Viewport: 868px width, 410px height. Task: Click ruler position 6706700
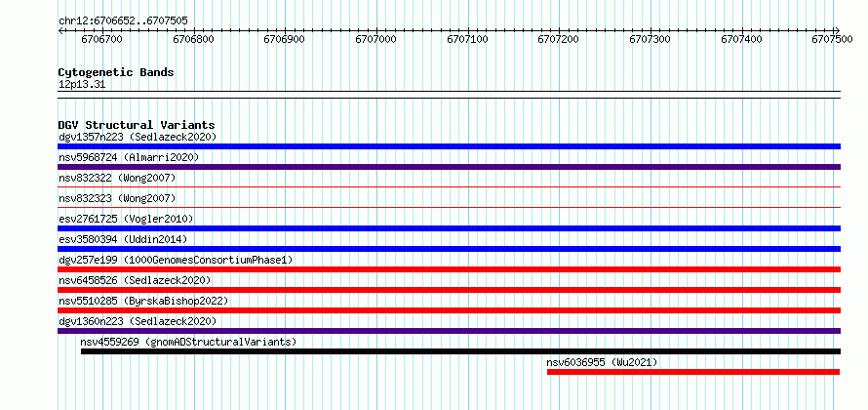click(101, 39)
